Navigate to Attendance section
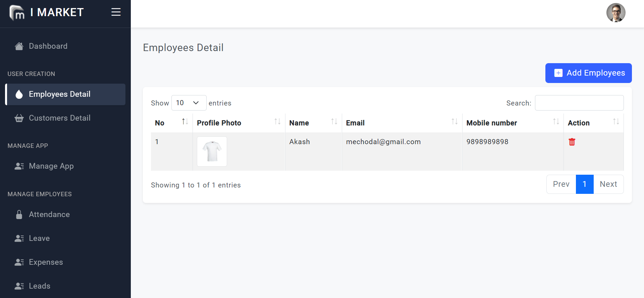Viewport: 644px width, 298px height. pyautogui.click(x=49, y=214)
